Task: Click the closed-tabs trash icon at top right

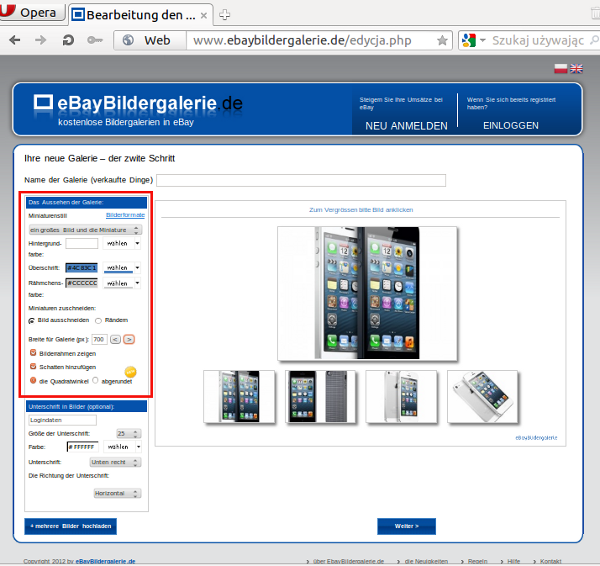Action: click(x=595, y=14)
